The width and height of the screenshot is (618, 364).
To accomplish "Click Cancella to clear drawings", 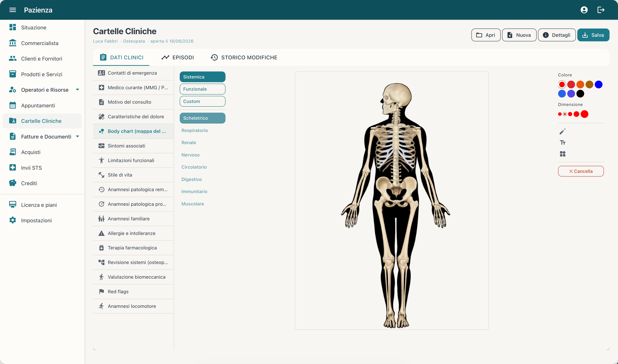I will (581, 171).
